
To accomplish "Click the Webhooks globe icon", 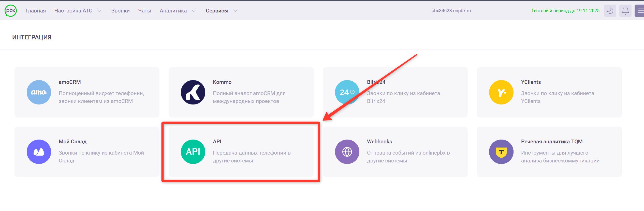I will pyautogui.click(x=347, y=152).
